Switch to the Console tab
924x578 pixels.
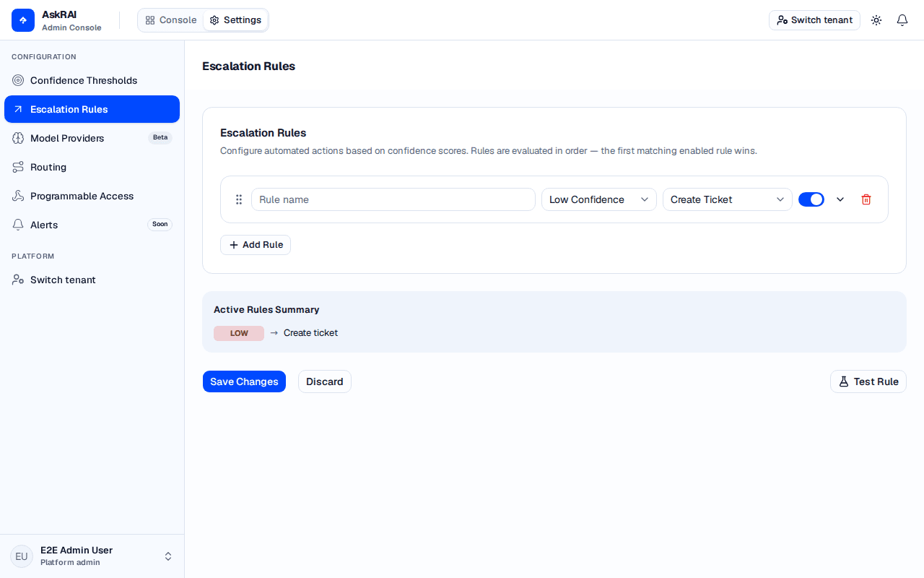[171, 20]
